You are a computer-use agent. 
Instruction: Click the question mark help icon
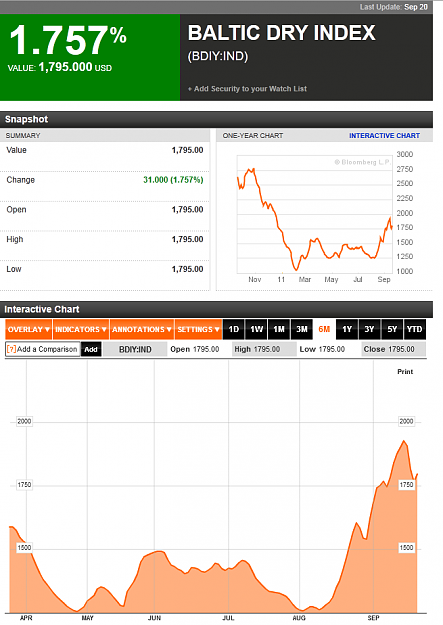[x=12, y=349]
